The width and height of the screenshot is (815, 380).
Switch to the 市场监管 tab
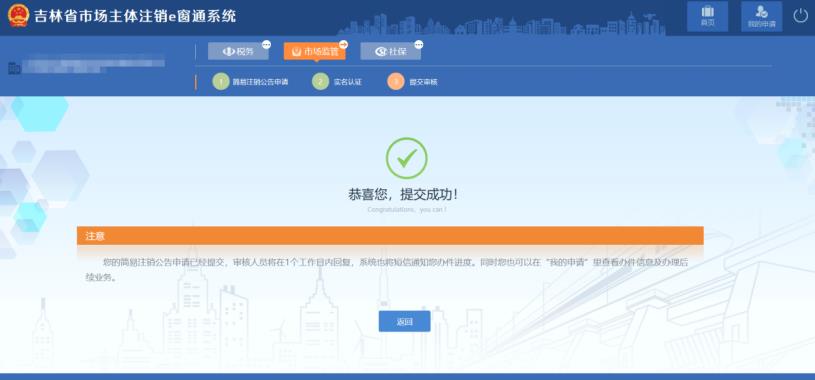[314, 51]
